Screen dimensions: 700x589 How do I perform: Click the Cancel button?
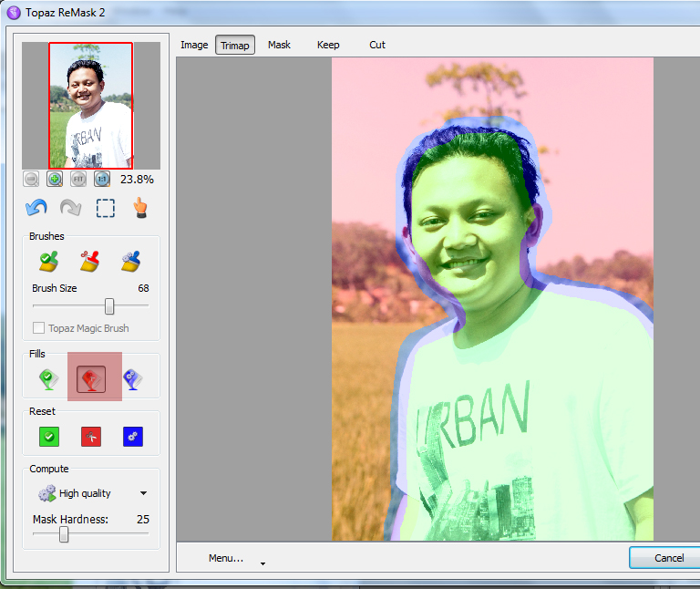(664, 558)
